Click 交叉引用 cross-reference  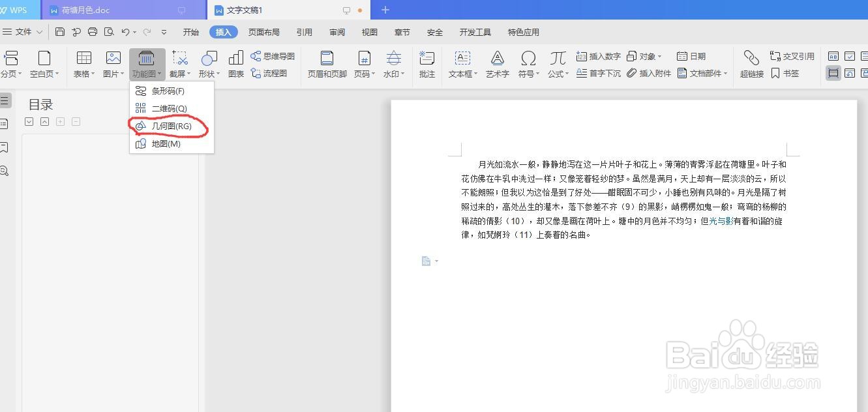pos(792,56)
